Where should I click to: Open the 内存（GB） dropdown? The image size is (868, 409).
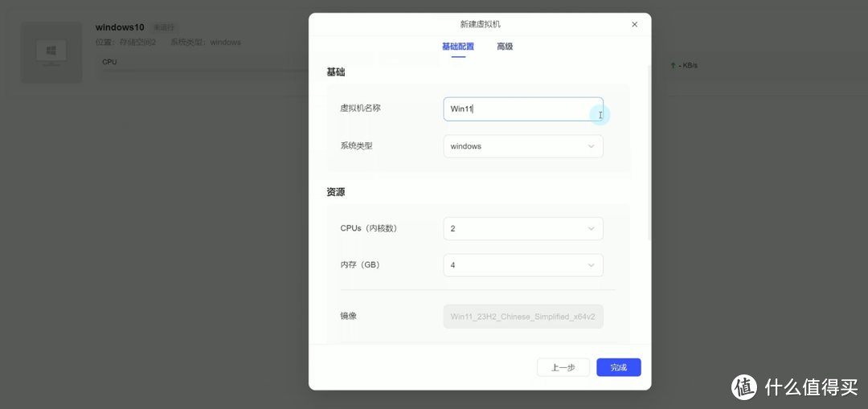[523, 265]
